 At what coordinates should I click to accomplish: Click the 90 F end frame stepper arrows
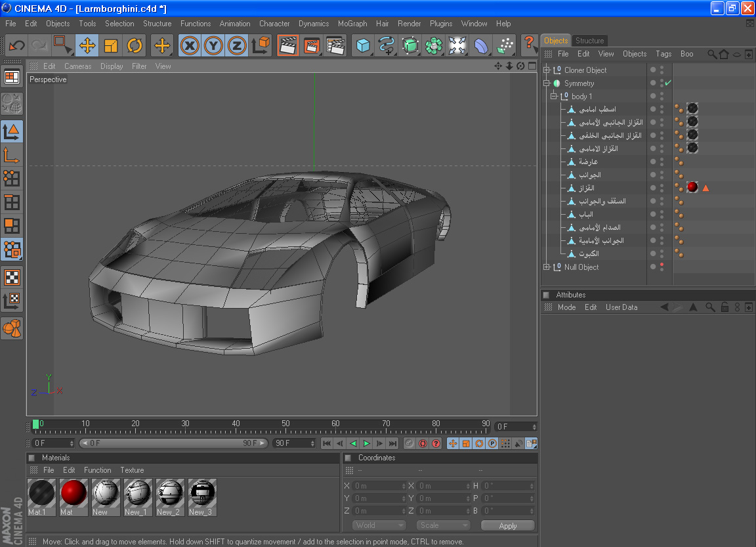click(312, 443)
